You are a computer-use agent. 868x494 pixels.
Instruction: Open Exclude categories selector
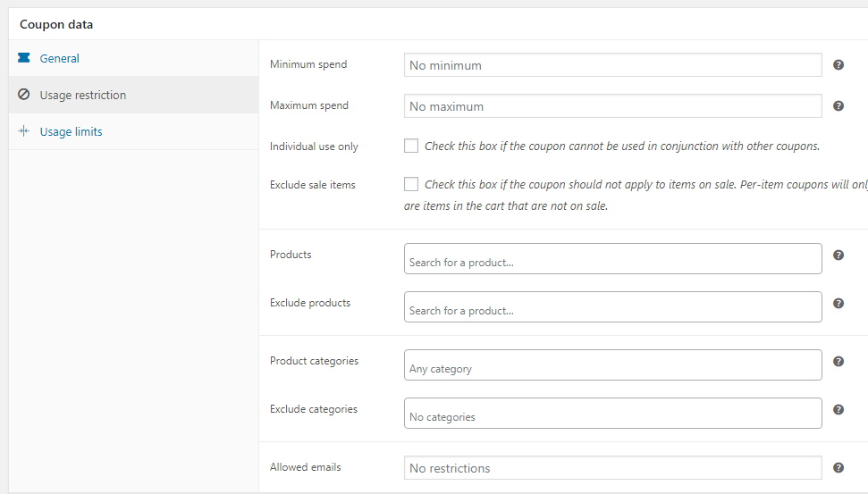613,414
